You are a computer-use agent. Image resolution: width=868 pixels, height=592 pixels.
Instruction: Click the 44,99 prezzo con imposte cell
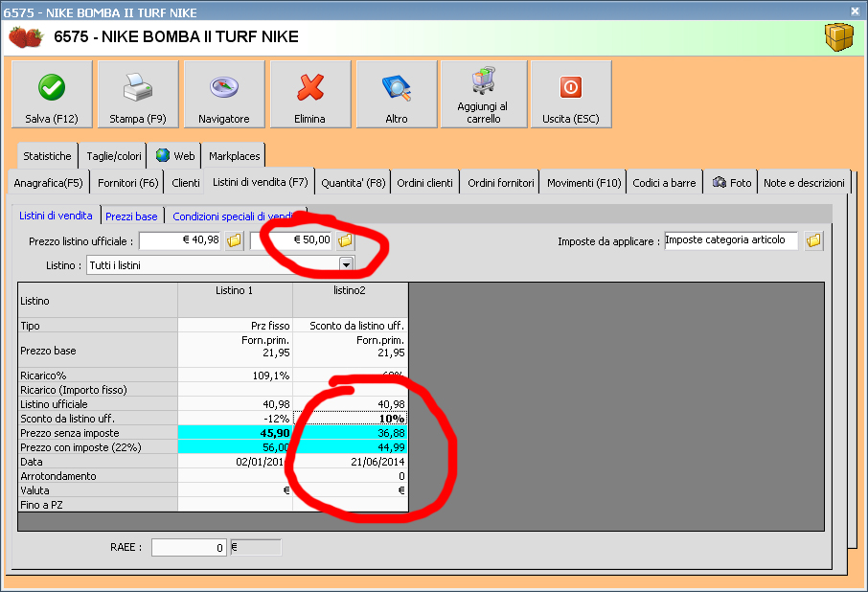click(x=350, y=447)
